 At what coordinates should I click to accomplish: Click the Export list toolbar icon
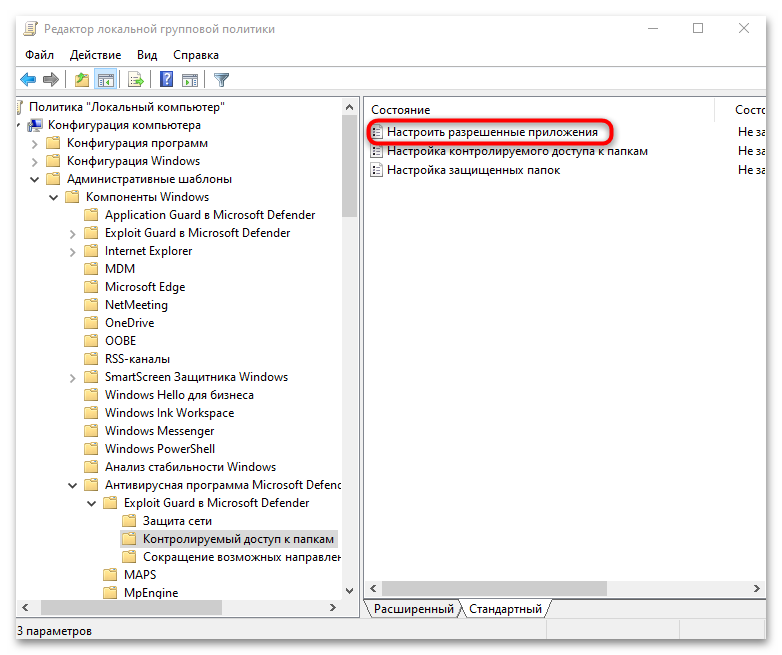tap(136, 79)
